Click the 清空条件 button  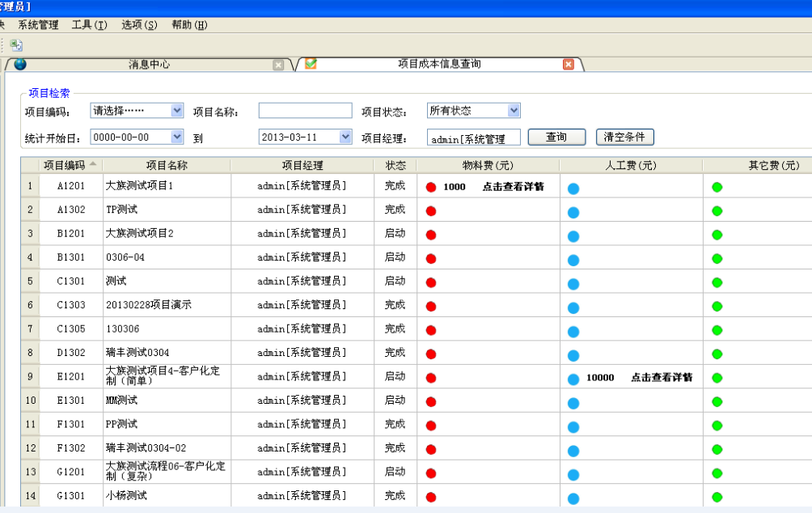624,138
